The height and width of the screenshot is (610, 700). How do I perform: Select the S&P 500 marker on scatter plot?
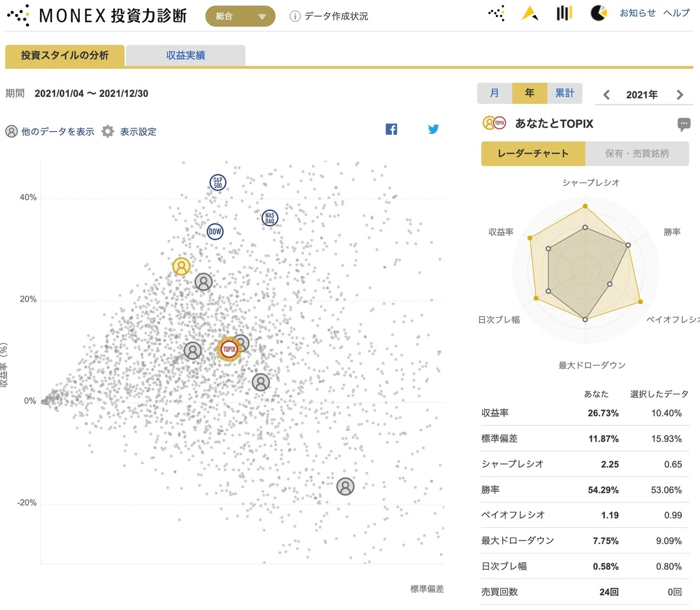(x=218, y=183)
